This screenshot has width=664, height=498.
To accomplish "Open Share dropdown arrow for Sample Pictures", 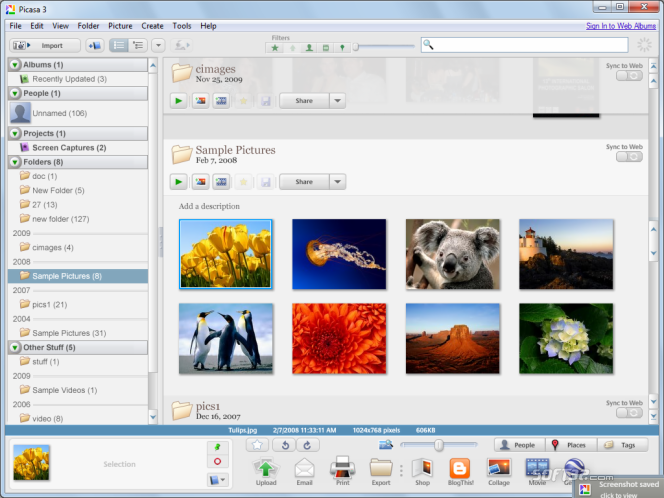I will 337,182.
